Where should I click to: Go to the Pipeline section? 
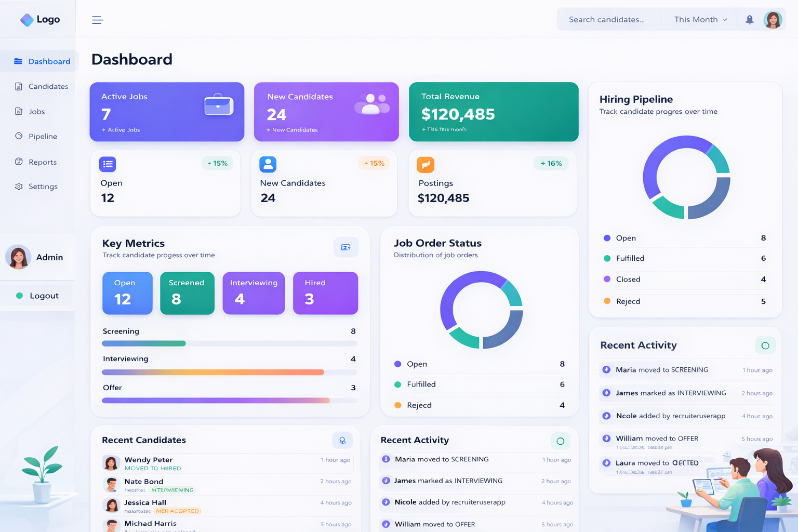(x=43, y=136)
